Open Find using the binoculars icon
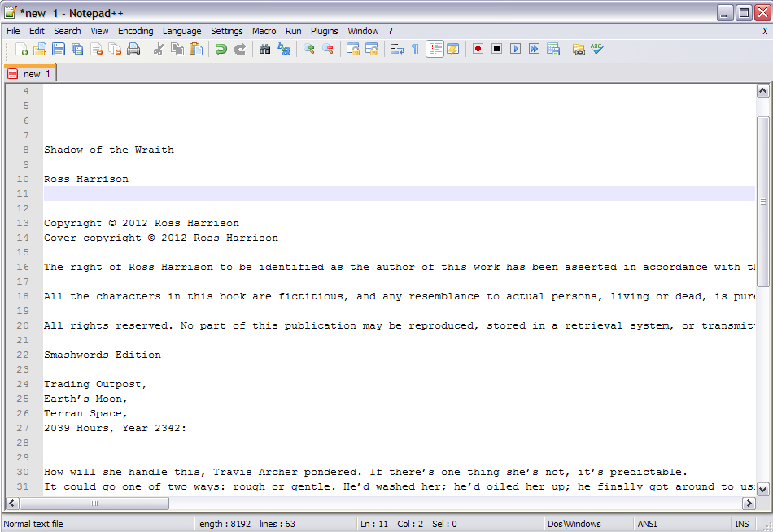 [264, 50]
